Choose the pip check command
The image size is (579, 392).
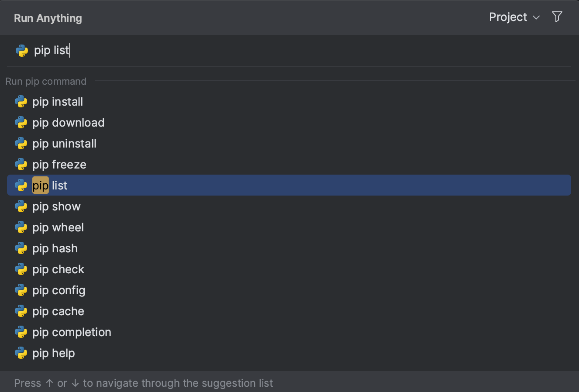(x=58, y=269)
